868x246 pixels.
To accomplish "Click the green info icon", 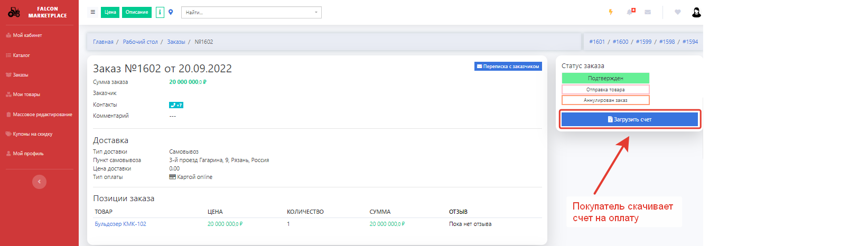I will [160, 12].
